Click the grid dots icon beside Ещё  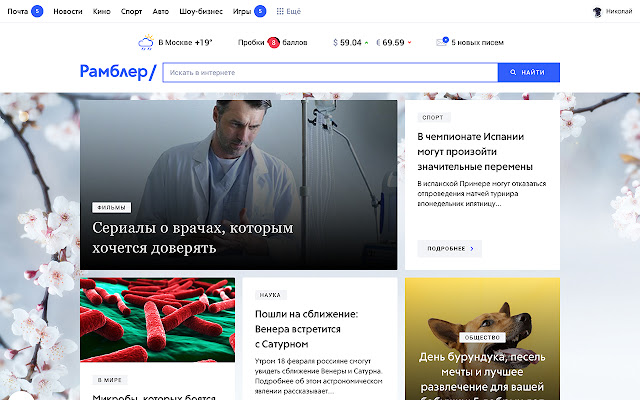click(280, 11)
